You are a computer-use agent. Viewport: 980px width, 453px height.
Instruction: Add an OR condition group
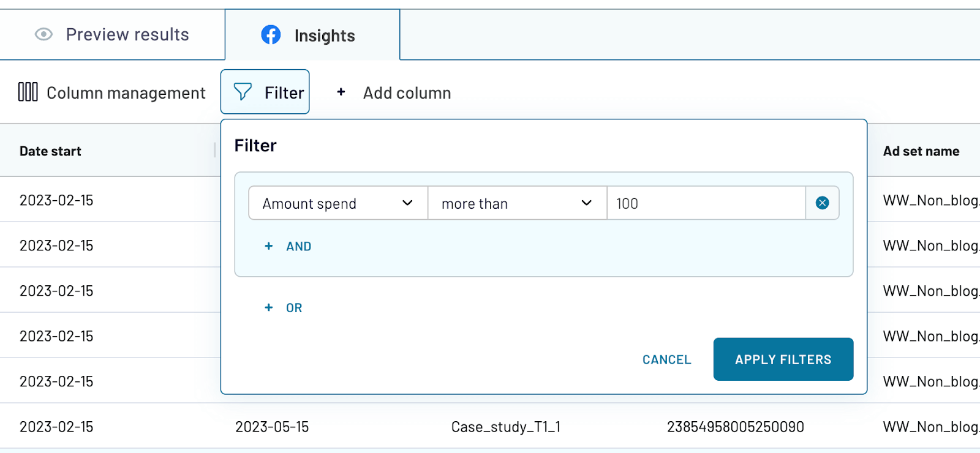pos(283,308)
